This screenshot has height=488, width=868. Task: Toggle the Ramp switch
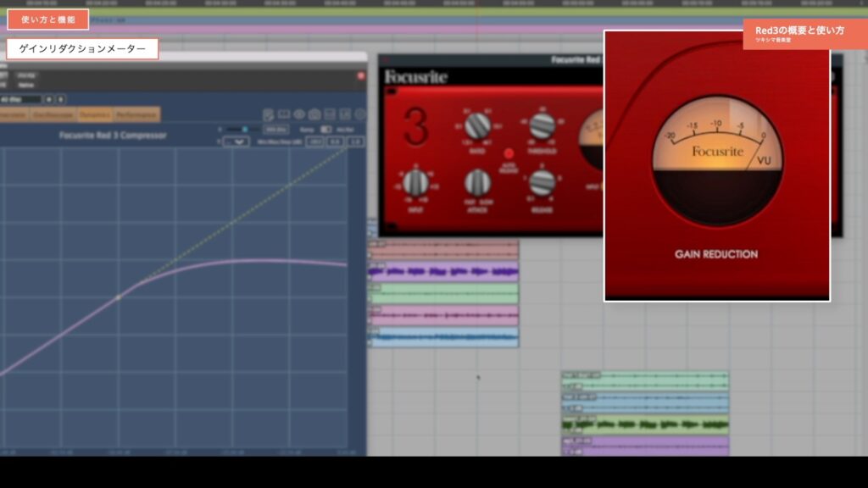point(326,130)
